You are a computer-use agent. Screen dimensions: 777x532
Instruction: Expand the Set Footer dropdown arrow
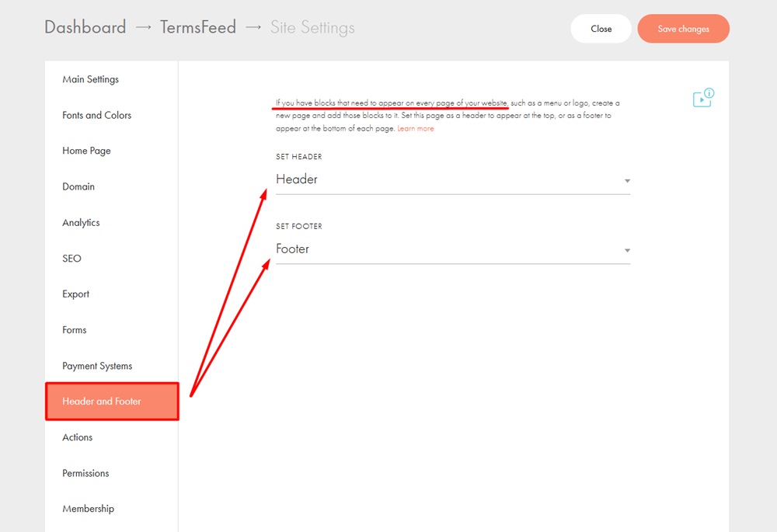[627, 250]
